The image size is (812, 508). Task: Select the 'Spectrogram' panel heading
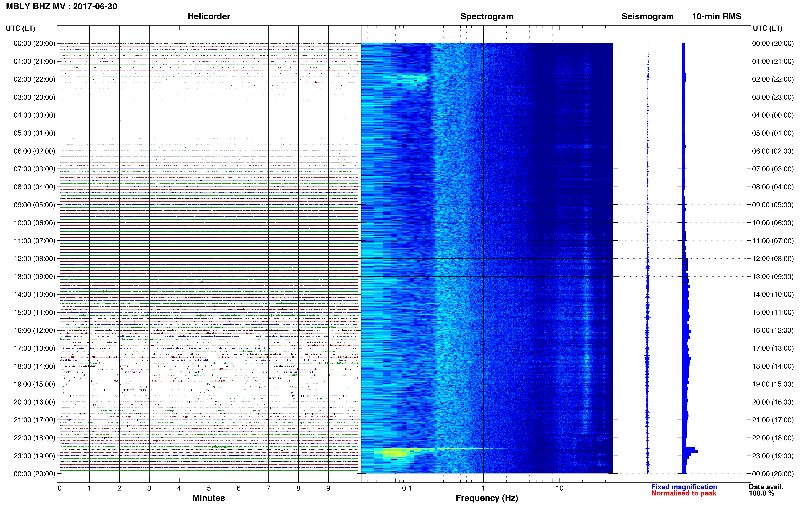coord(487,16)
